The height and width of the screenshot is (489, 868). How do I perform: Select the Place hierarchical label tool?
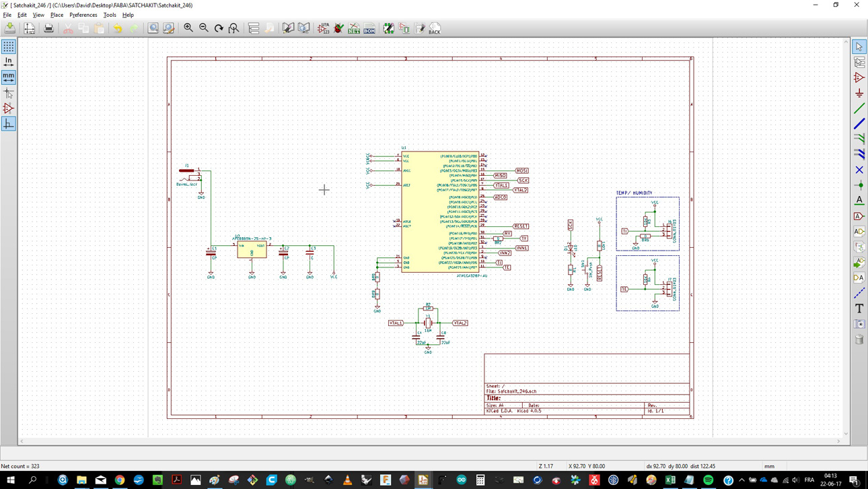point(859,232)
